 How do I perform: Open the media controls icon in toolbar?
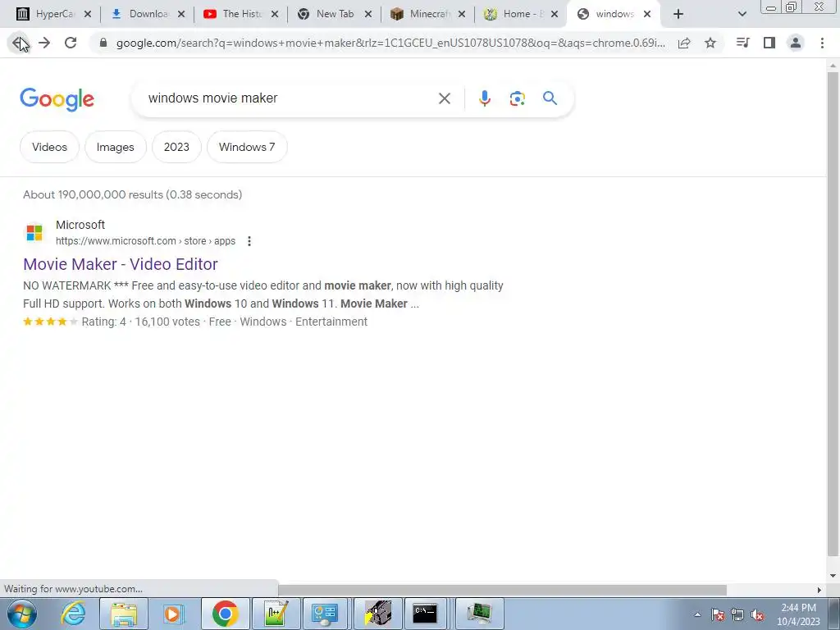point(743,43)
